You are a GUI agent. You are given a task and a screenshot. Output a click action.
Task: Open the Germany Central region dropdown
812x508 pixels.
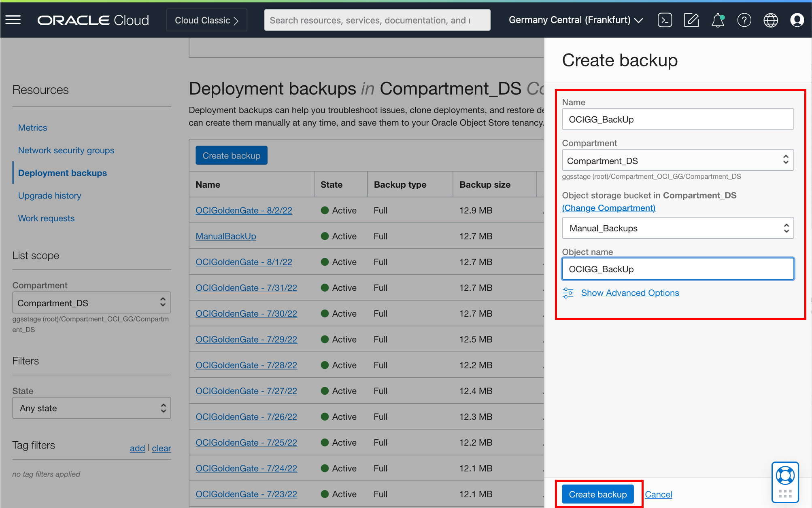click(x=575, y=19)
